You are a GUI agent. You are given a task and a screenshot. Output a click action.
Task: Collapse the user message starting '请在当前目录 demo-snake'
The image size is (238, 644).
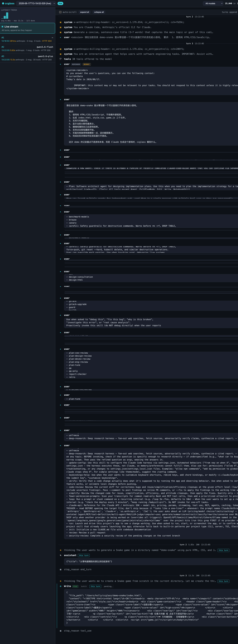pyautogui.click(x=61, y=99)
